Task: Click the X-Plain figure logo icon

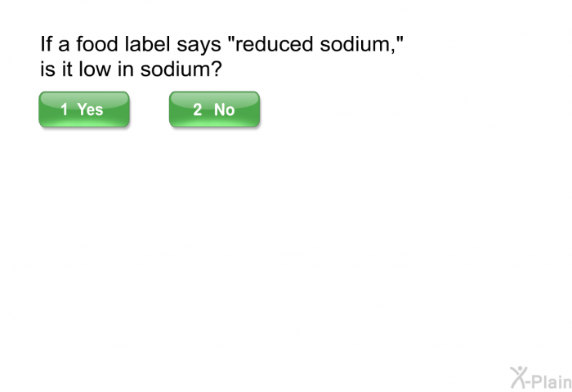Action: click(x=519, y=376)
